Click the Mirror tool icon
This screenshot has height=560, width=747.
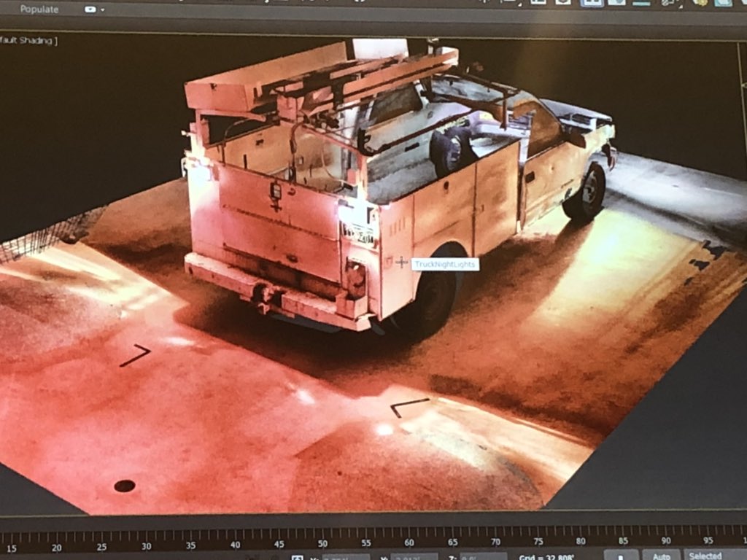484,2
